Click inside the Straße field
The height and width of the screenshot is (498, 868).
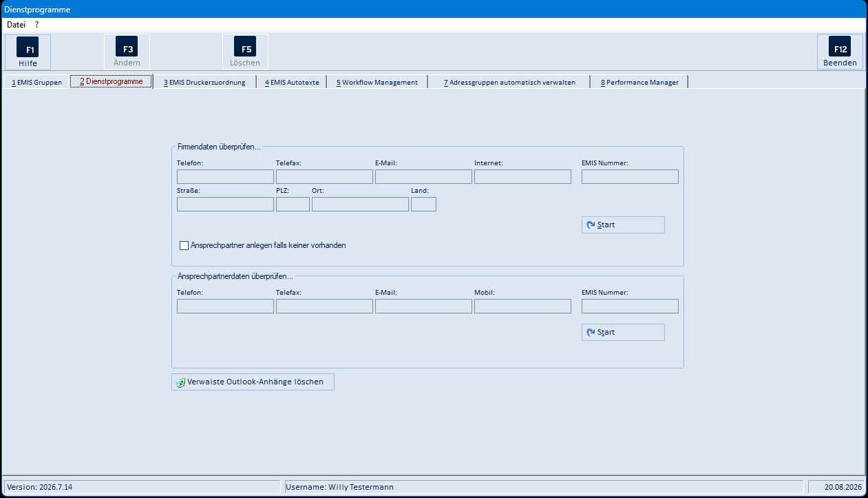pos(225,205)
